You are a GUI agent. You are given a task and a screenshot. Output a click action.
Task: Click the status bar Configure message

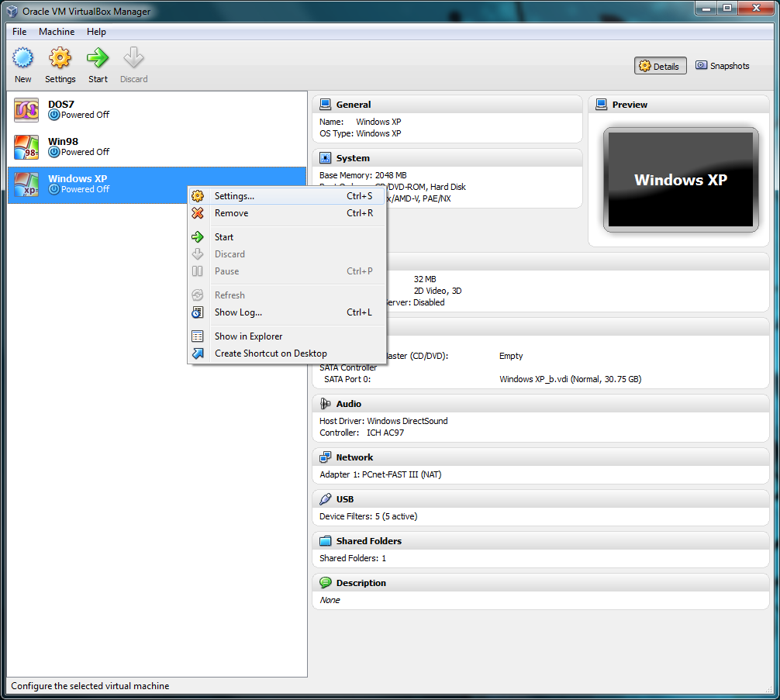click(90, 685)
